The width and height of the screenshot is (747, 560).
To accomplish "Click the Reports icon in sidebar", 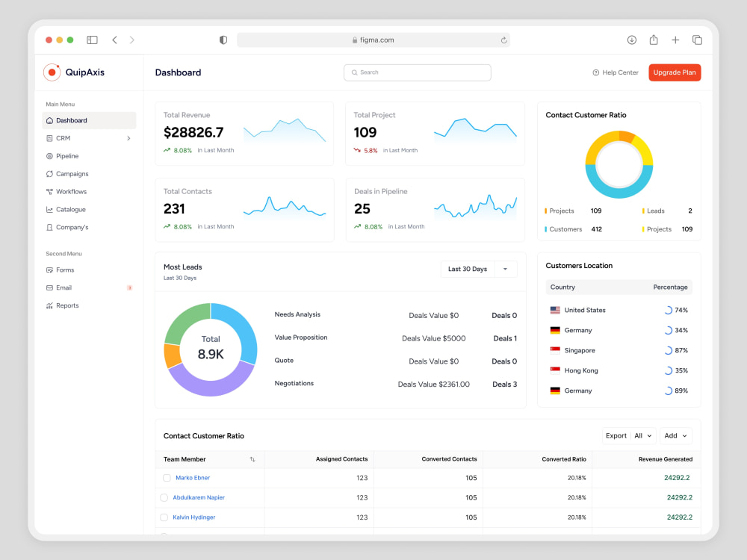I will 49,305.
